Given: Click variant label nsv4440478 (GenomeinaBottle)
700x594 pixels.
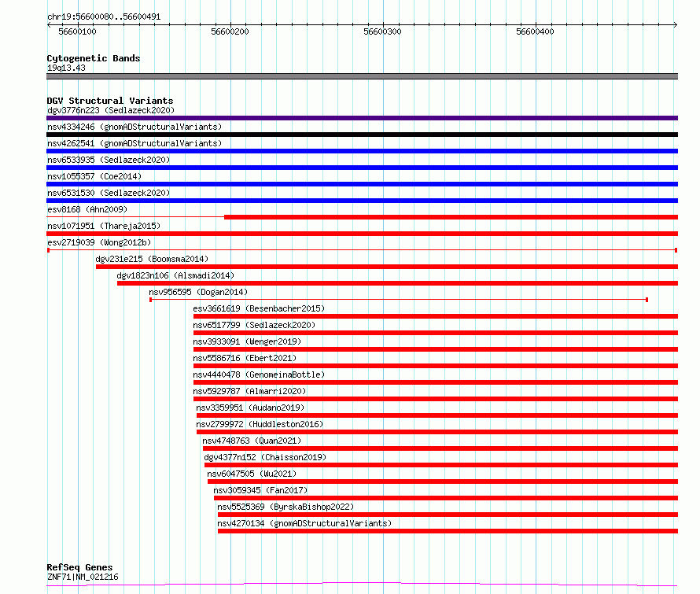Looking at the screenshot, I should [259, 374].
